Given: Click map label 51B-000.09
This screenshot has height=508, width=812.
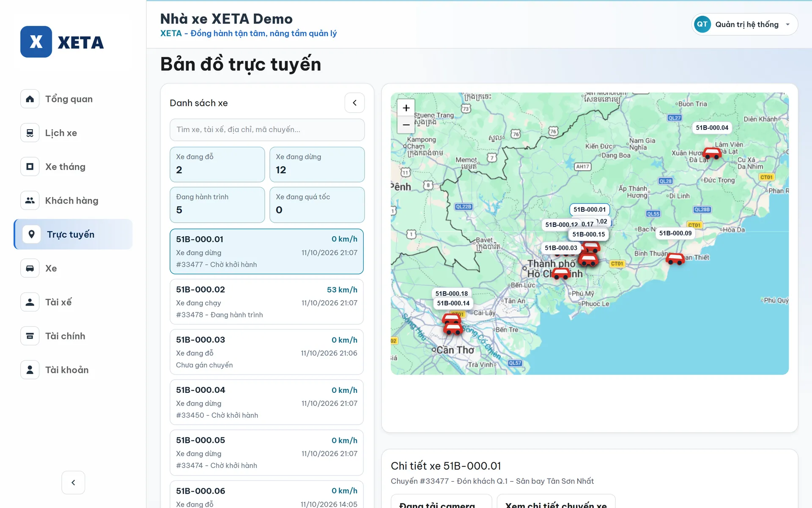Looking at the screenshot, I should tap(675, 233).
